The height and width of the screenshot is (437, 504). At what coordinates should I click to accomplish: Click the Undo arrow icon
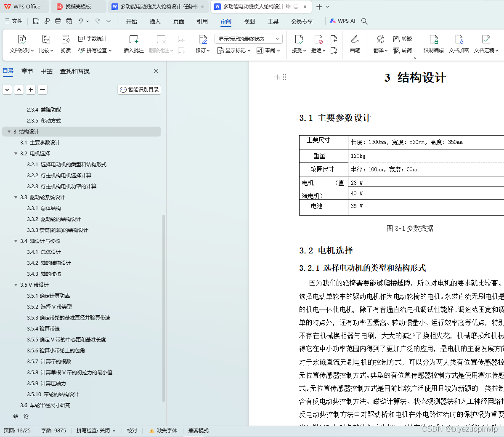coord(81,21)
